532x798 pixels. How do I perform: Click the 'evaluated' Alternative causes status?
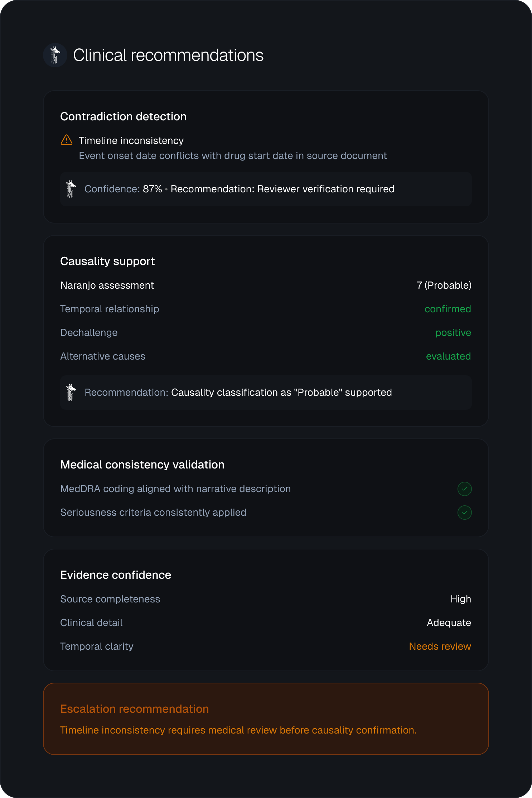coord(448,356)
